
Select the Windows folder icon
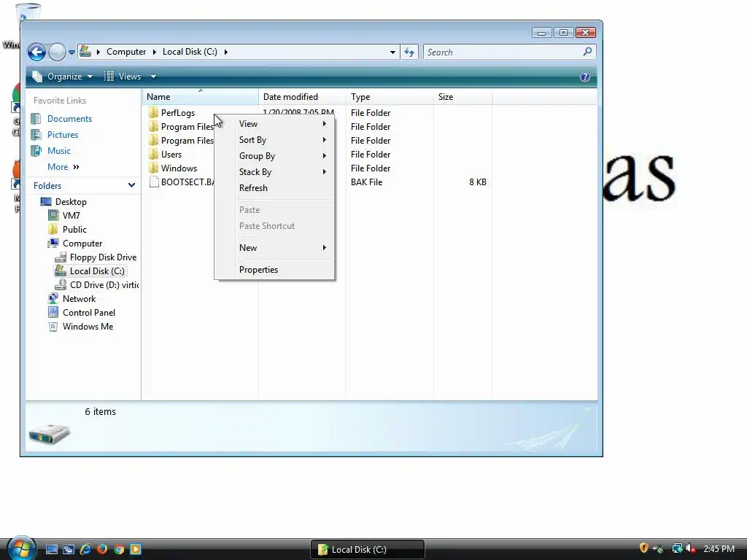tap(153, 168)
